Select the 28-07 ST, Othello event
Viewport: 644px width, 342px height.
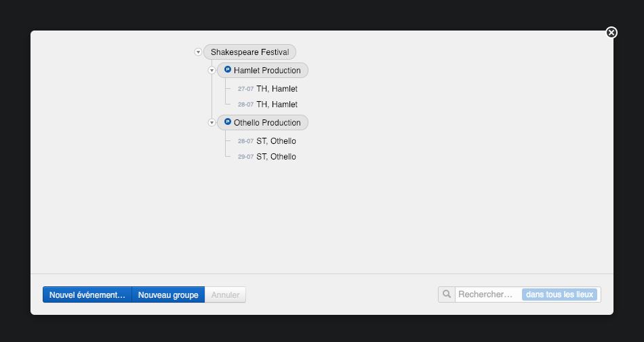point(276,141)
